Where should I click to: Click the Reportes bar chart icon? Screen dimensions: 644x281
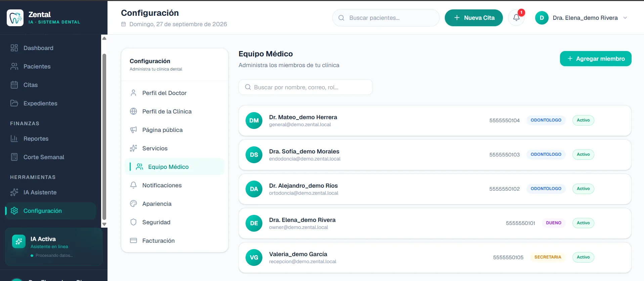click(x=14, y=139)
